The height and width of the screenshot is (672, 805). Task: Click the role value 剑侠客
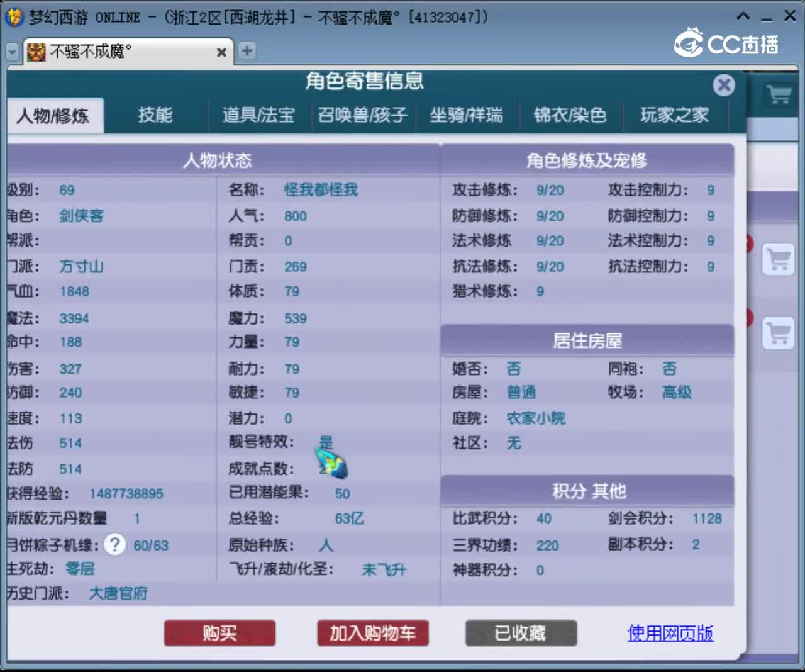82,216
